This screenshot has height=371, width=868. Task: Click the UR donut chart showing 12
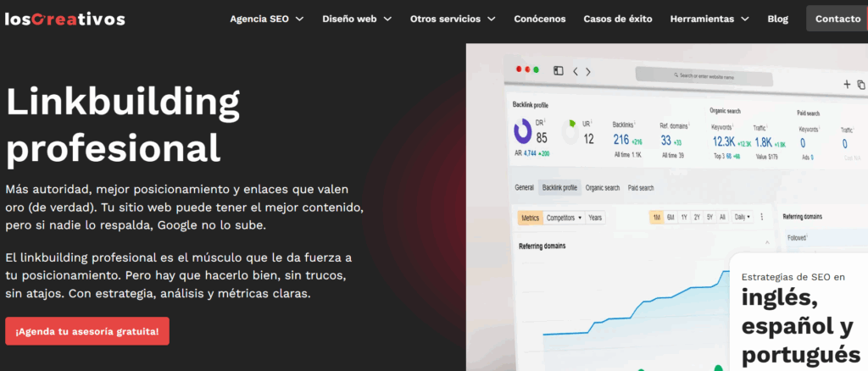point(570,131)
